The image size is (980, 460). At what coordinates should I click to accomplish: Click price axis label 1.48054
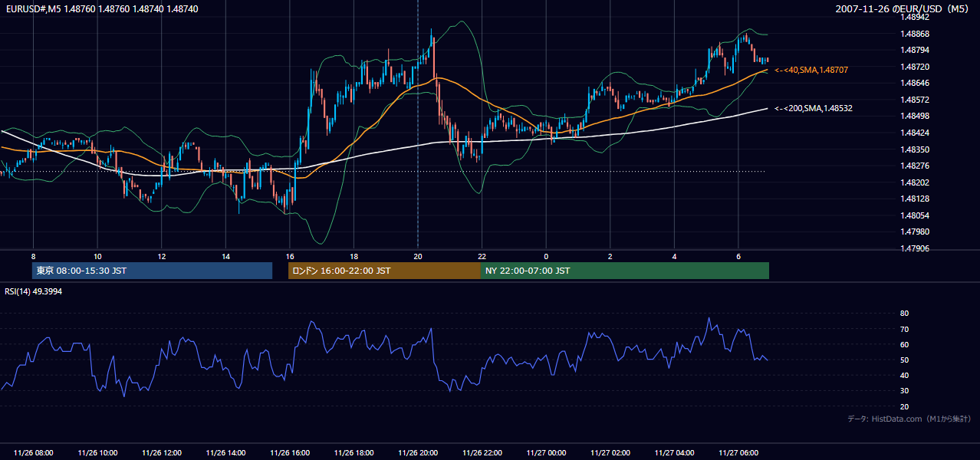[x=915, y=215]
